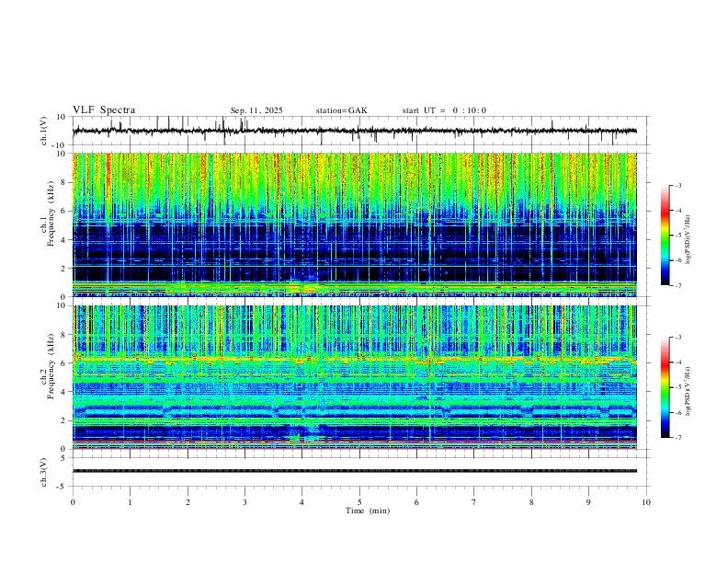Click time axis tick label '3'

pyautogui.click(x=245, y=502)
